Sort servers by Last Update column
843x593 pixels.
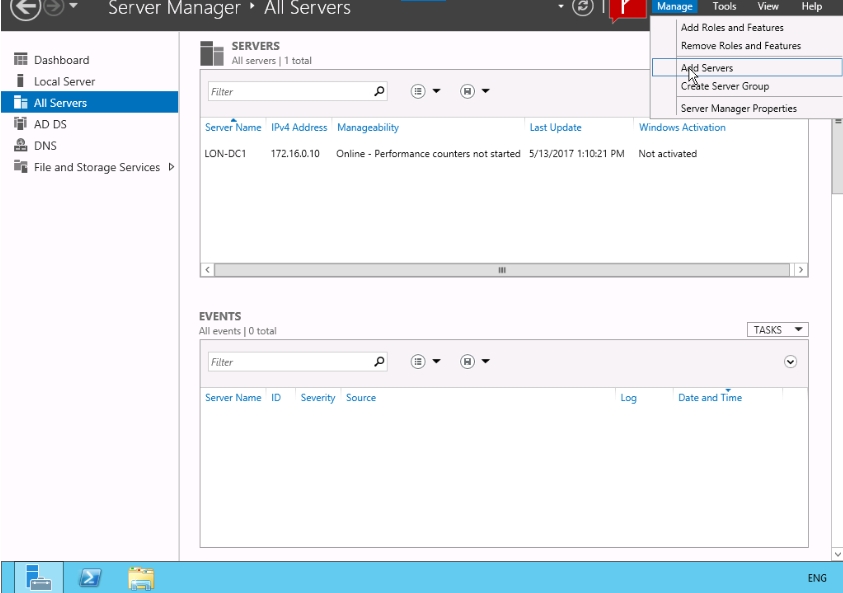click(555, 128)
